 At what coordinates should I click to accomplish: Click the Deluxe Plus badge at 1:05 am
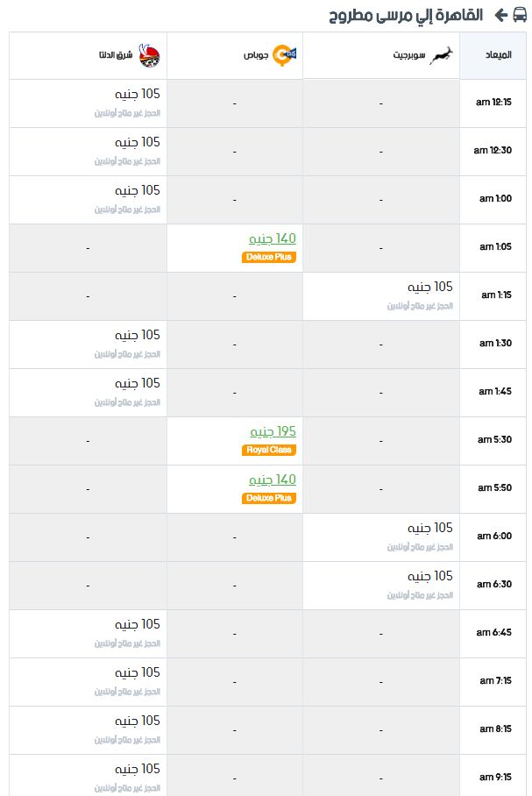click(x=268, y=257)
